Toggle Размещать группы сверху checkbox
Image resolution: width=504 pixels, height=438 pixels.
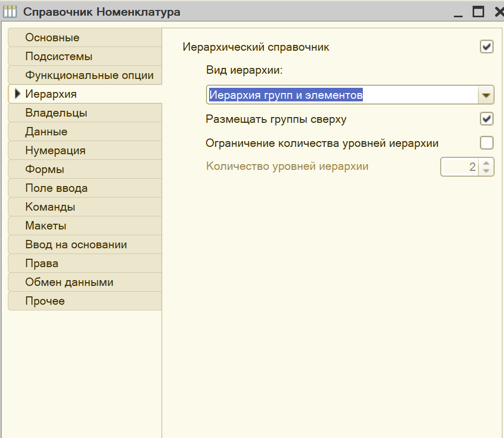point(487,119)
